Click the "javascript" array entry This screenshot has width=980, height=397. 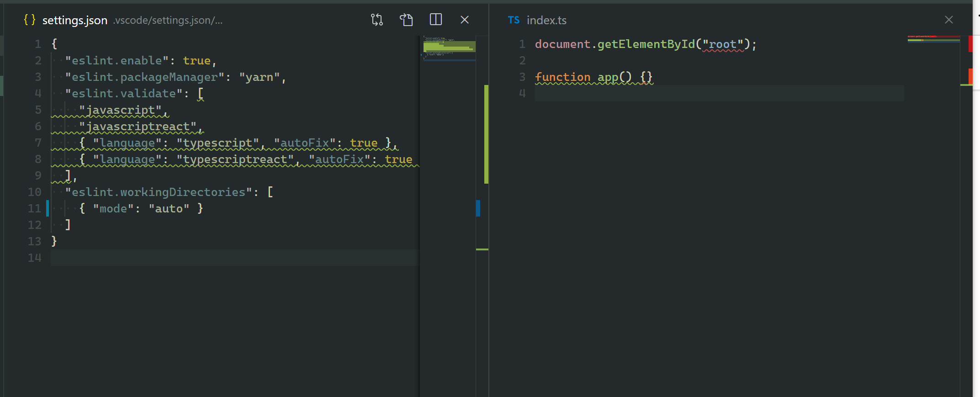pyautogui.click(x=121, y=110)
